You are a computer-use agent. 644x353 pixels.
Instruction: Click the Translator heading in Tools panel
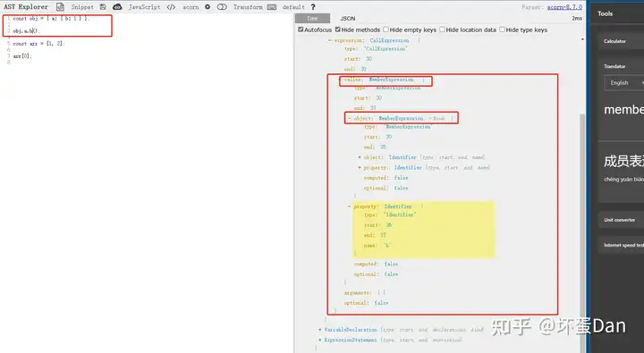[x=614, y=66]
